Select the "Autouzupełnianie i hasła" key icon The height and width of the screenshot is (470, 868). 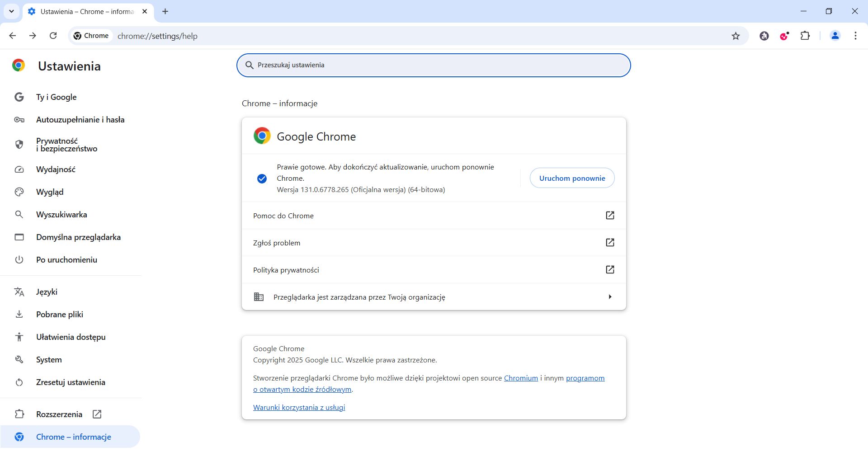pos(19,120)
